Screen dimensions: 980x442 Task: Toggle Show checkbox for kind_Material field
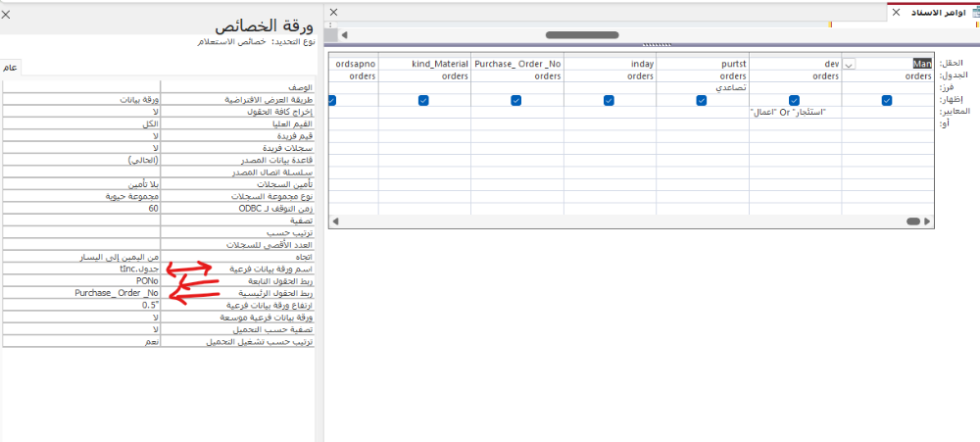(423, 100)
